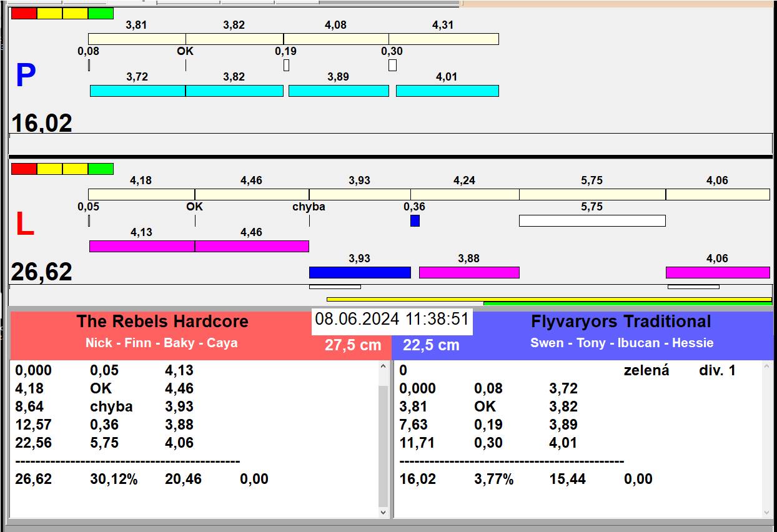This screenshot has height=532, width=777.
Task: Select the dark blue 3,93 run bar
Action: (x=360, y=272)
